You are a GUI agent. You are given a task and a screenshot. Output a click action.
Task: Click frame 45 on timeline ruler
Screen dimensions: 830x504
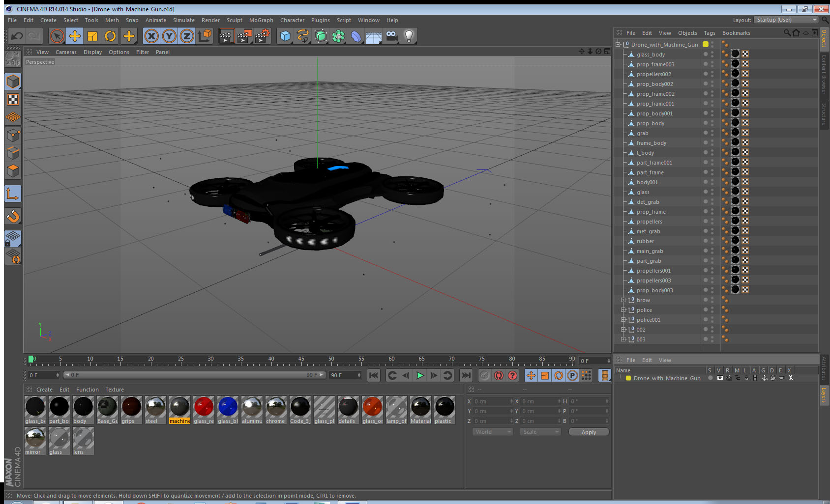[301, 360]
